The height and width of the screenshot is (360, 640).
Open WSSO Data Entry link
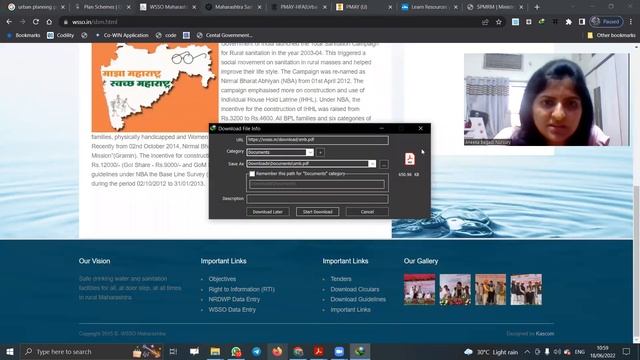click(x=232, y=309)
